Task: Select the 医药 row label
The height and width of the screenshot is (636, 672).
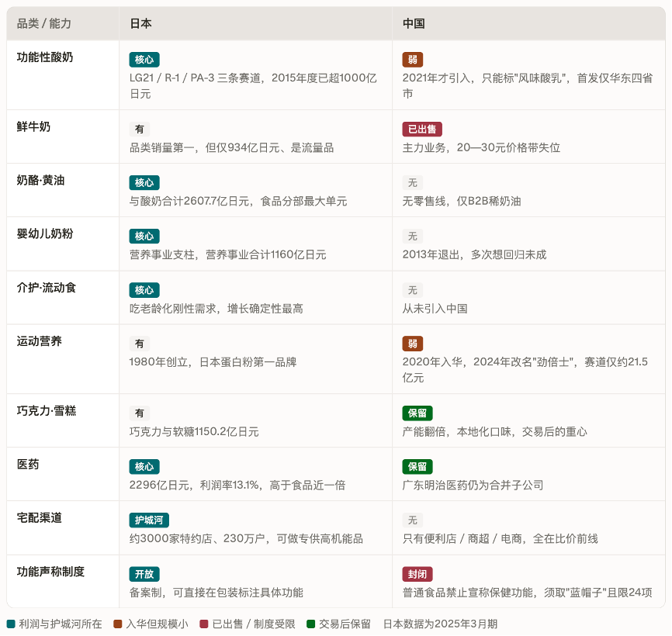Action: tap(28, 465)
